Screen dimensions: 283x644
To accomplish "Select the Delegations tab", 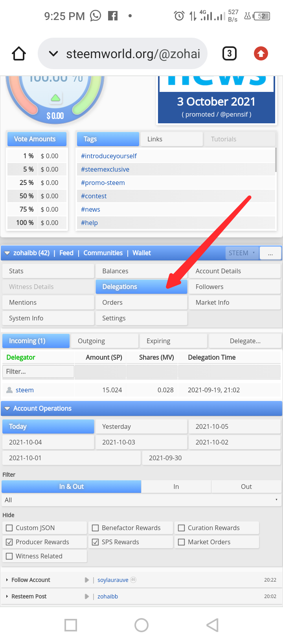I will click(x=141, y=287).
